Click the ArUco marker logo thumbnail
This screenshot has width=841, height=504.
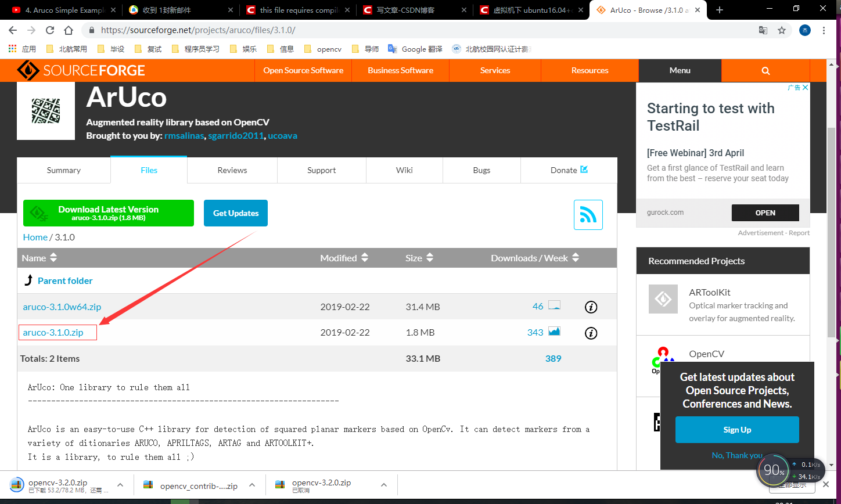pos(45,110)
